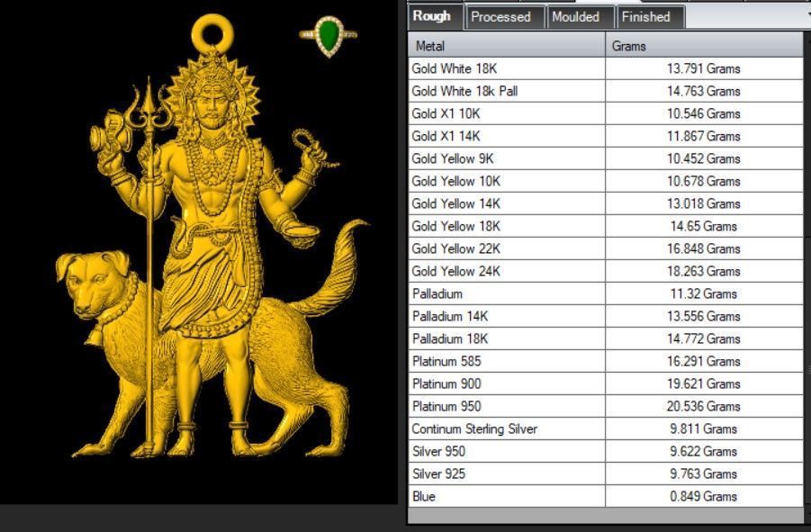The height and width of the screenshot is (532, 811).
Task: Select the Palladium 18K row
Action: (x=605, y=338)
